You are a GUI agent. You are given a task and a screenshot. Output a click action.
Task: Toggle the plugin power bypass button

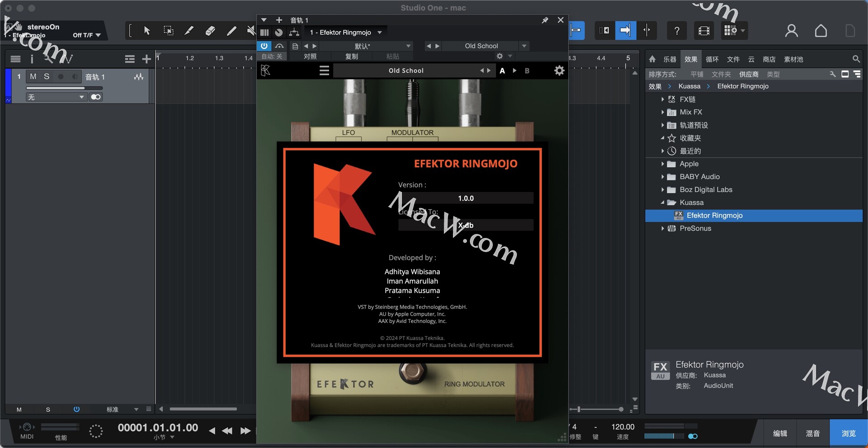264,46
